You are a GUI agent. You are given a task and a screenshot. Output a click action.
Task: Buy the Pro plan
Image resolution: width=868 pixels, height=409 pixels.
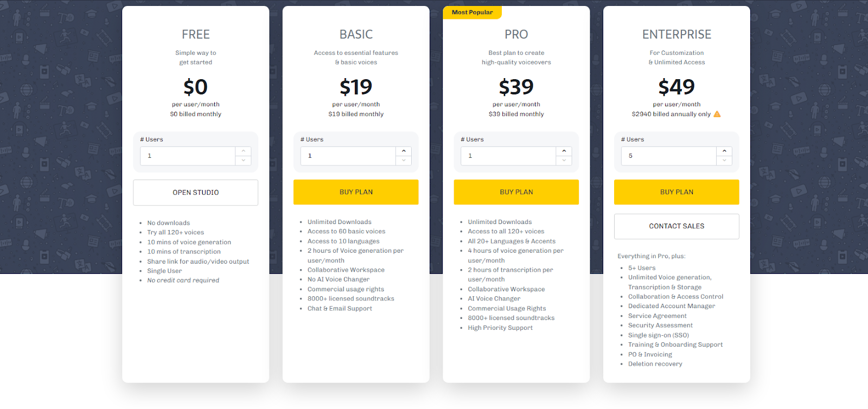[516, 192]
